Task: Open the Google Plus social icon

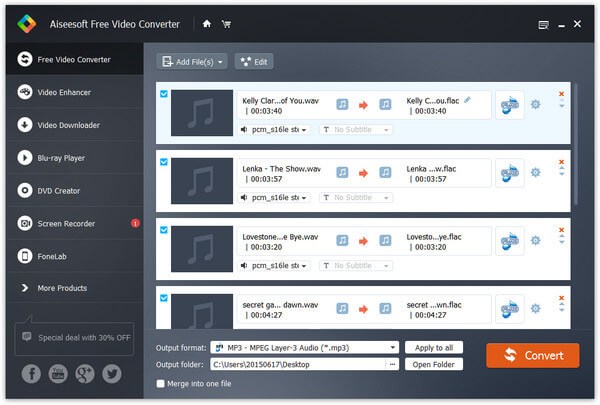Action: [85, 374]
